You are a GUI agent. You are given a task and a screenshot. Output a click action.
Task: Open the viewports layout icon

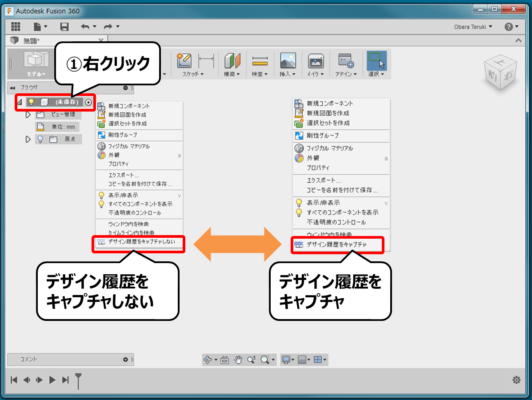pos(318,360)
